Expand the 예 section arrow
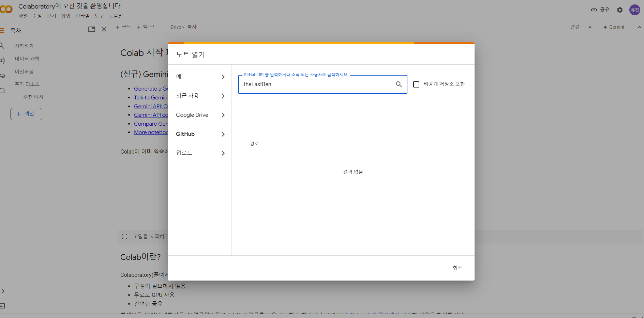The image size is (644, 318). [x=223, y=77]
